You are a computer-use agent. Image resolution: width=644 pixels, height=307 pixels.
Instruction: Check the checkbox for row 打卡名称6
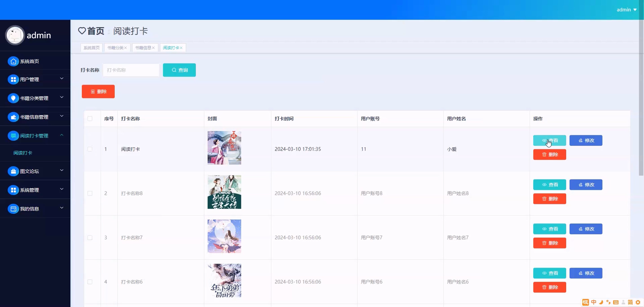point(90,282)
